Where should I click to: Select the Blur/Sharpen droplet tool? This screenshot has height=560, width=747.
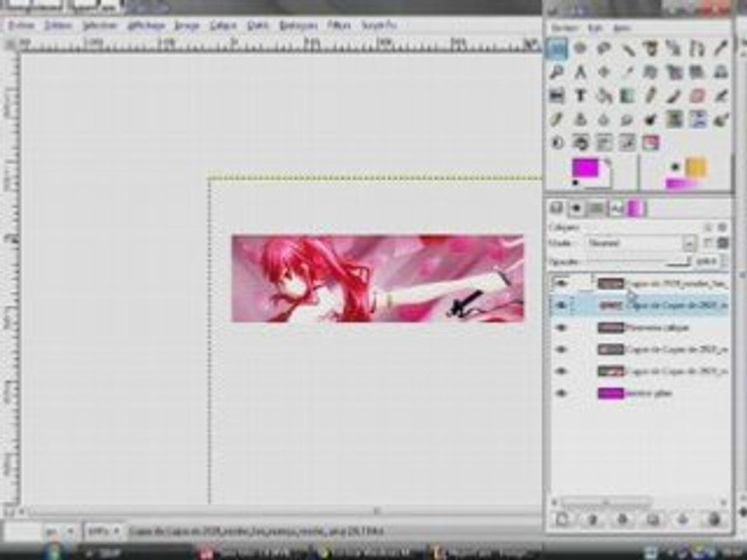coord(603,119)
